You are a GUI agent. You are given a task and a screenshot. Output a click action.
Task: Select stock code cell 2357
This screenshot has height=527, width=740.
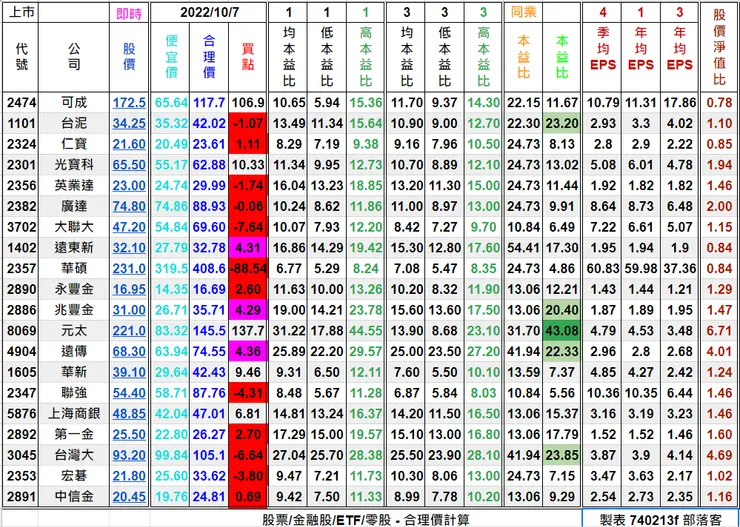point(21,268)
